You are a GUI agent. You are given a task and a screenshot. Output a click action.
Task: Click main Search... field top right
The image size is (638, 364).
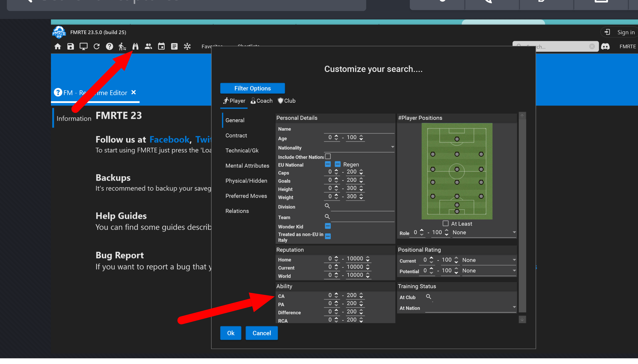coord(556,47)
